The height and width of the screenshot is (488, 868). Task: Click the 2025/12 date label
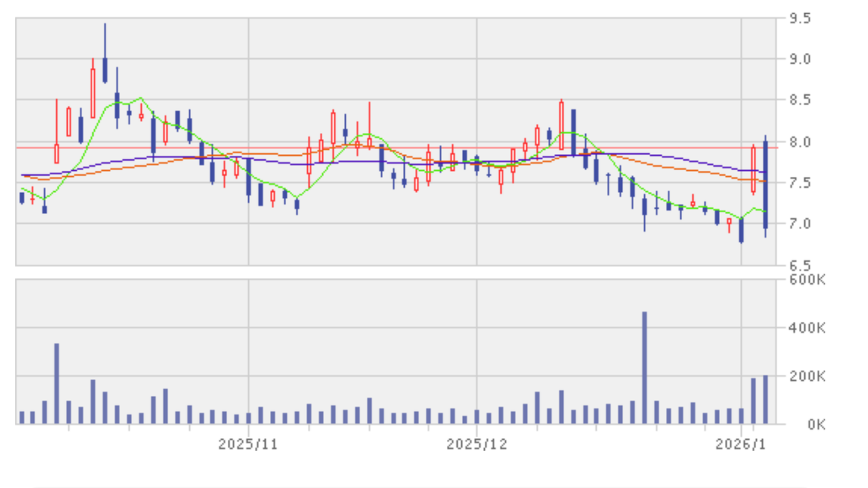(477, 445)
